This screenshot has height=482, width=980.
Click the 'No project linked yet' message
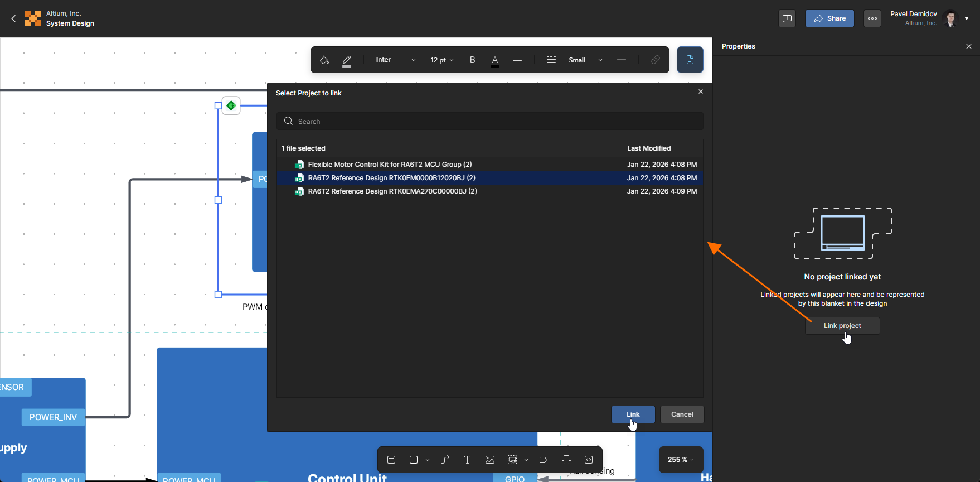pos(842,277)
